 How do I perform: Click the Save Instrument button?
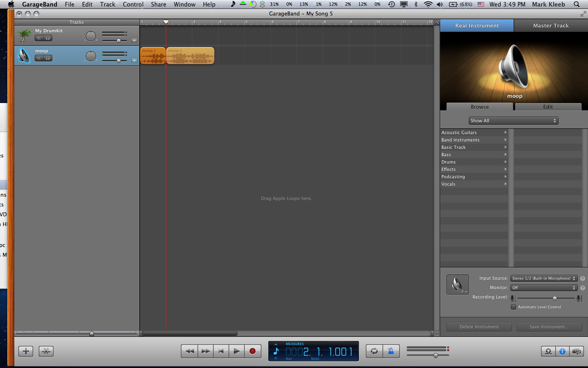tap(549, 327)
